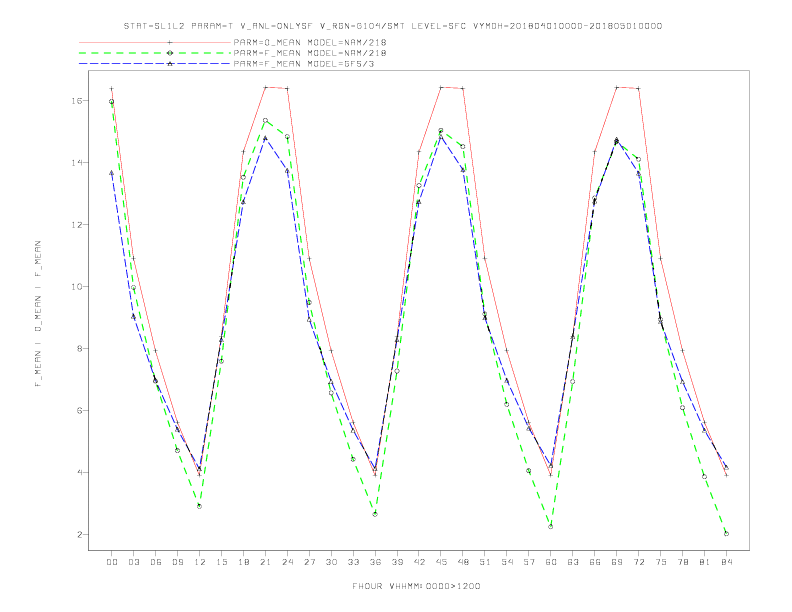Click x-axis tick label 36
Viewport: 792px width, 612px height.
[x=375, y=562]
